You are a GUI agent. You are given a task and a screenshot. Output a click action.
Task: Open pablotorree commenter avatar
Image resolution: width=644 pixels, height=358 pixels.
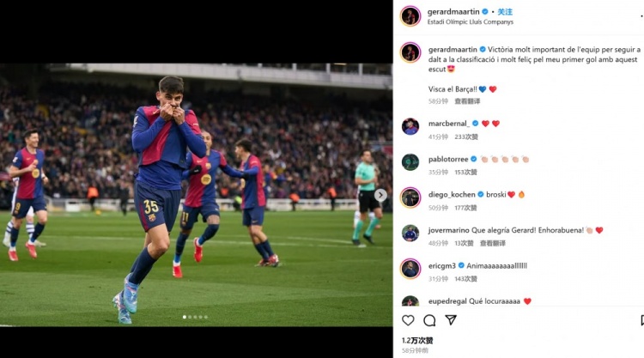(x=410, y=162)
